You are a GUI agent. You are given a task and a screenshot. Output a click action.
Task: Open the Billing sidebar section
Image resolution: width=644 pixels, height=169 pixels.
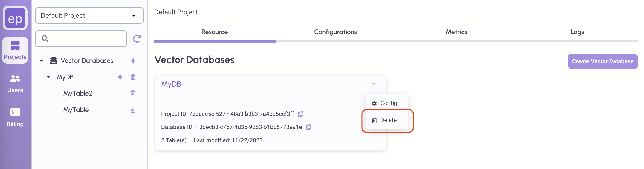(x=15, y=117)
